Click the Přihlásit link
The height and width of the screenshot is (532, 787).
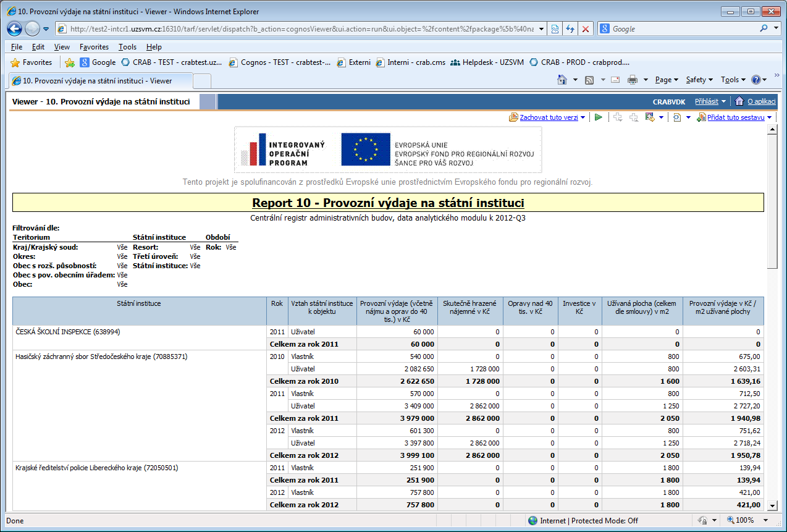(707, 101)
